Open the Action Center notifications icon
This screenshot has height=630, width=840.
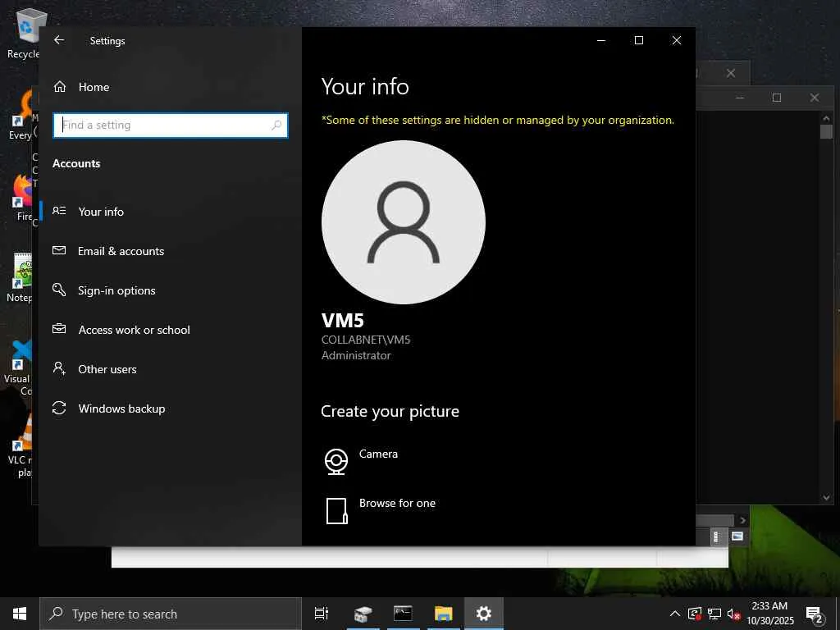(x=815, y=614)
